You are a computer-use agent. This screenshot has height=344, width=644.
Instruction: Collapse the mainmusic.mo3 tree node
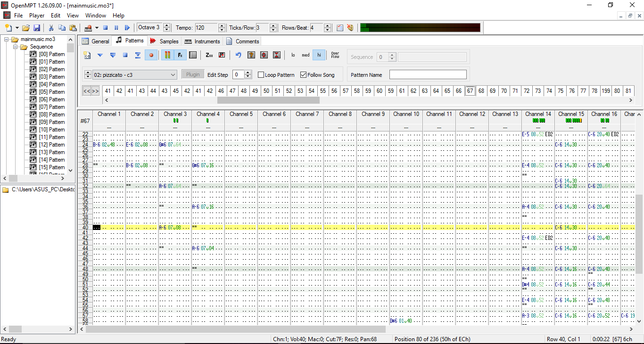7,39
